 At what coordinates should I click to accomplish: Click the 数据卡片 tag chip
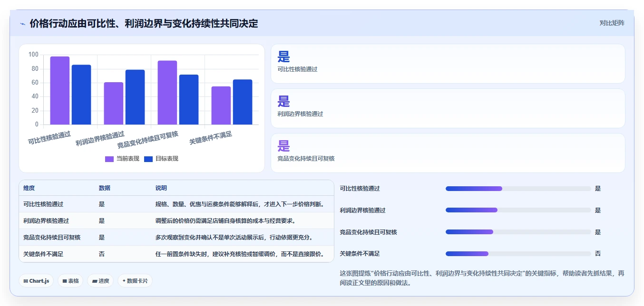pyautogui.click(x=135, y=281)
